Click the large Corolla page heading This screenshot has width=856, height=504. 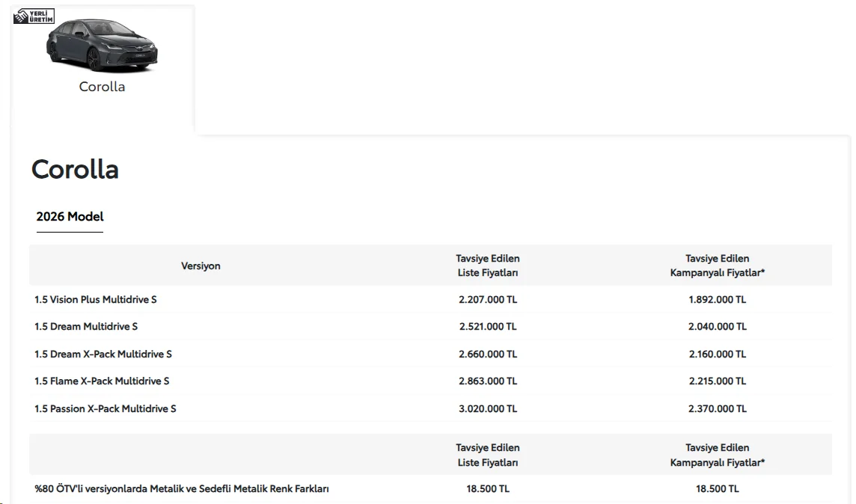pos(76,169)
